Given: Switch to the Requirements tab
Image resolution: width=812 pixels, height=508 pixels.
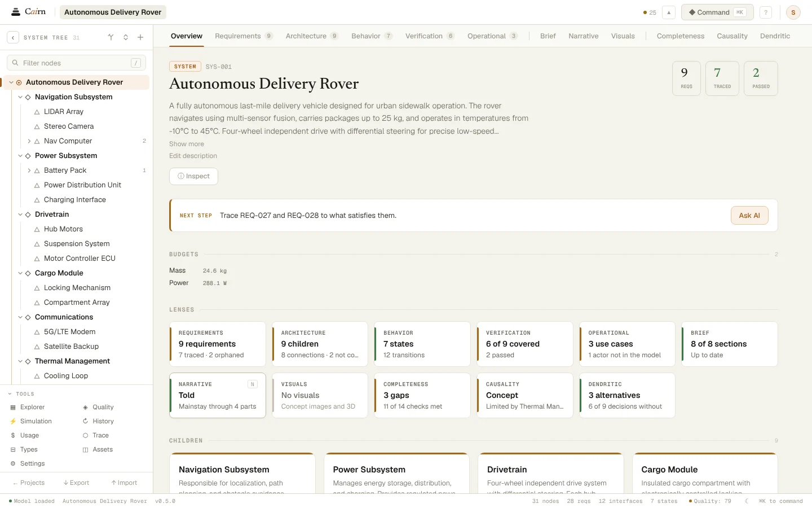Looking at the screenshot, I should 244,36.
